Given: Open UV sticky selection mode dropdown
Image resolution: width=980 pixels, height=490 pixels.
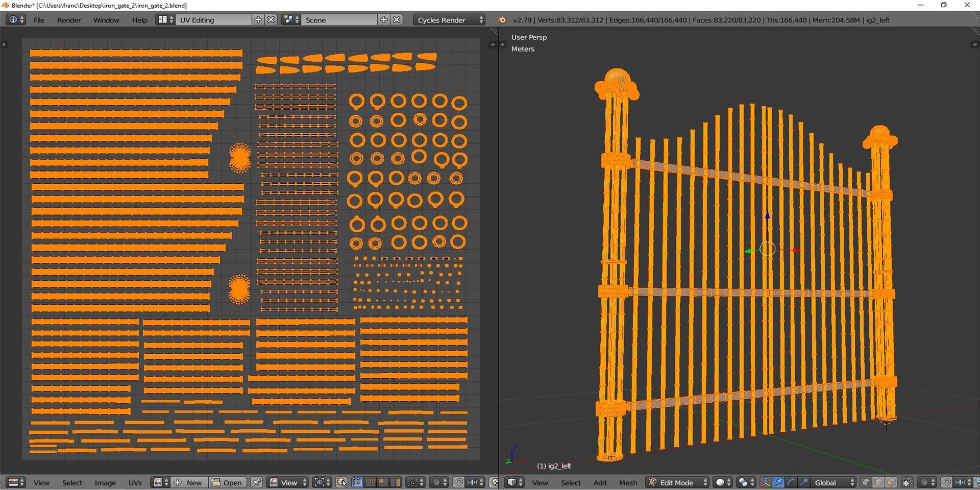Looking at the screenshot, I should pyautogui.click(x=414, y=482).
